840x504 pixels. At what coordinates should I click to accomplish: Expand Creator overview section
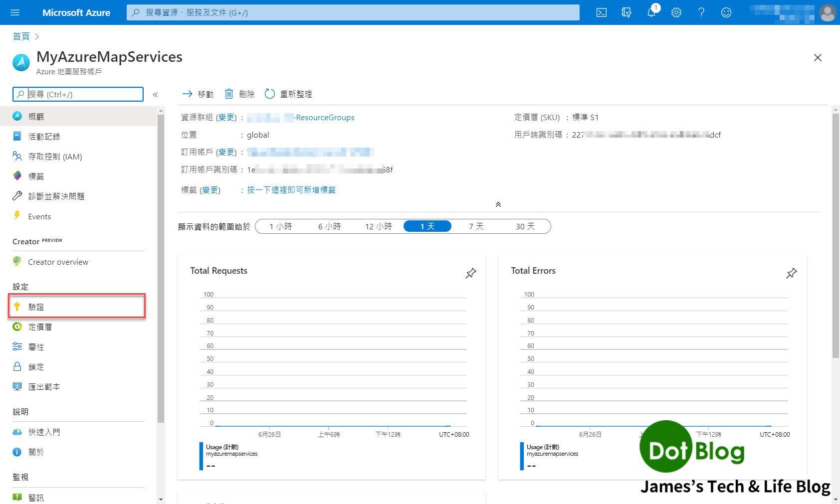[x=58, y=261]
